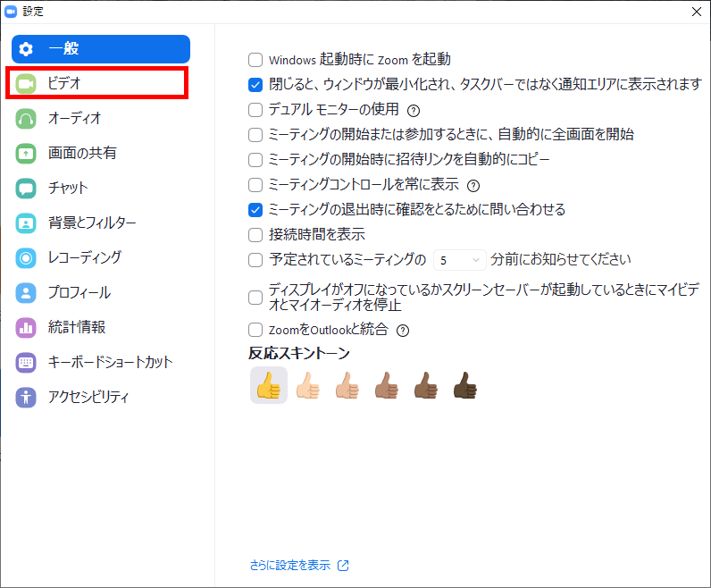Enable auto-copy invite link checkbox

255,160
